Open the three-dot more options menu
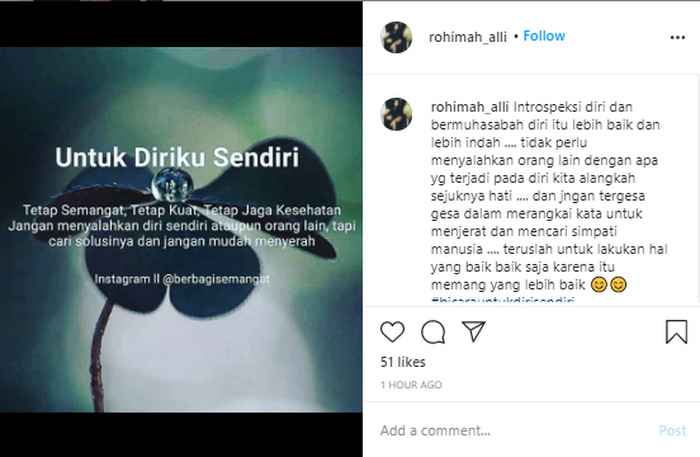Screen dimensions: 700x457 click(x=677, y=37)
